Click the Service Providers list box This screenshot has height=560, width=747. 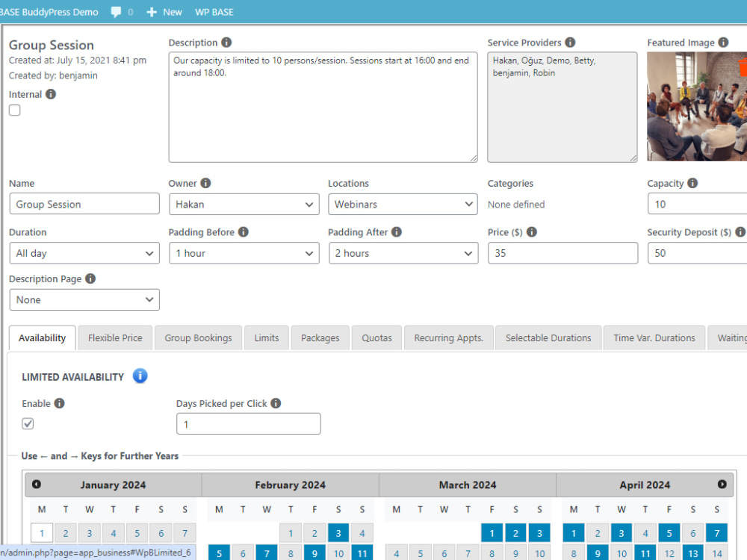[x=562, y=107]
